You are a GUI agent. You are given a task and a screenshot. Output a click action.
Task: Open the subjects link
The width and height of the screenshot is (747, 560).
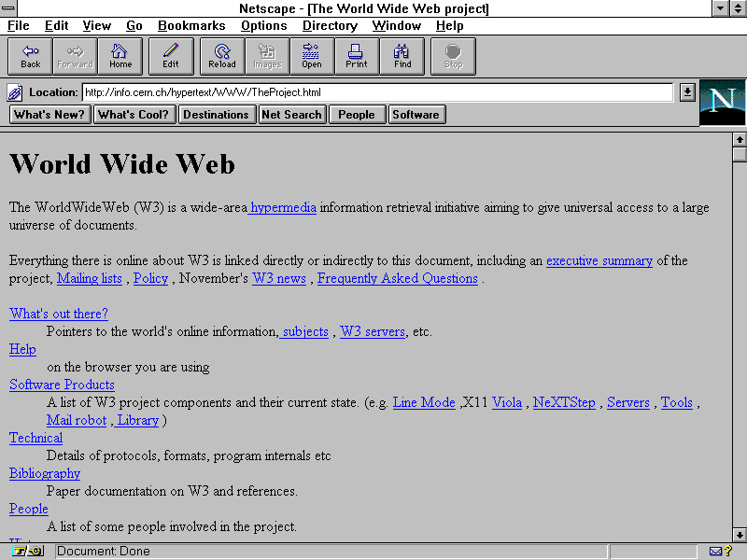click(x=305, y=332)
